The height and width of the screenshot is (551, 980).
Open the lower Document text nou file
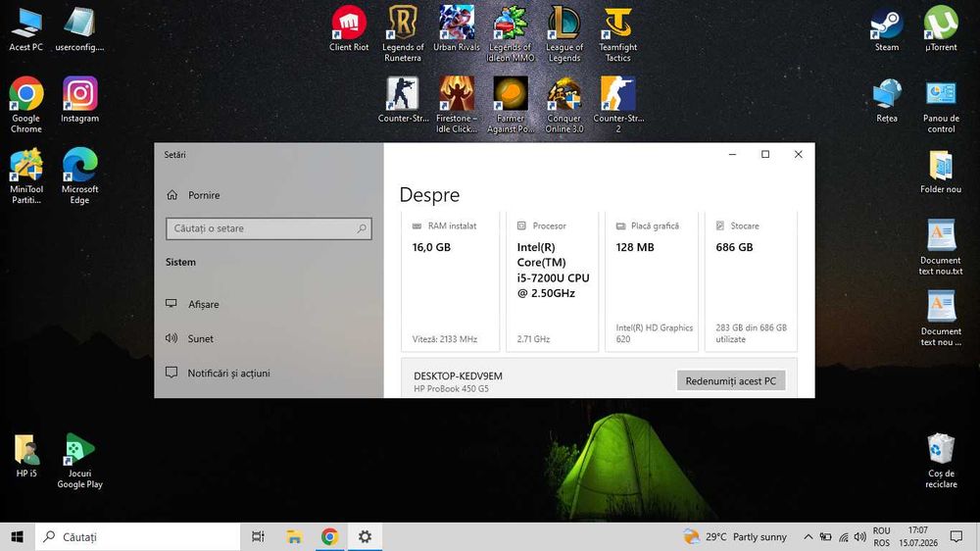941,318
